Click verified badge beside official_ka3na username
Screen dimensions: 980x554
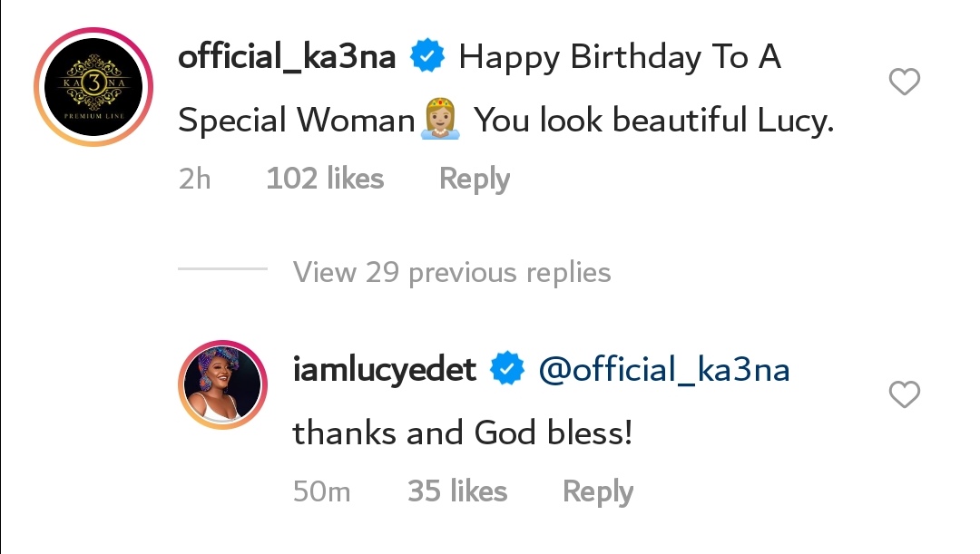pyautogui.click(x=427, y=58)
